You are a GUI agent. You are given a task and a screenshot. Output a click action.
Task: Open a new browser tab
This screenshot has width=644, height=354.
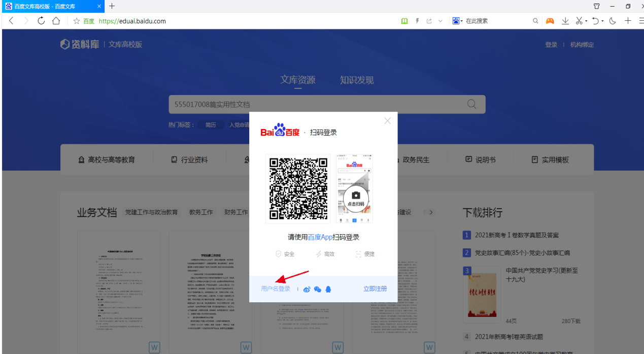coord(112,6)
